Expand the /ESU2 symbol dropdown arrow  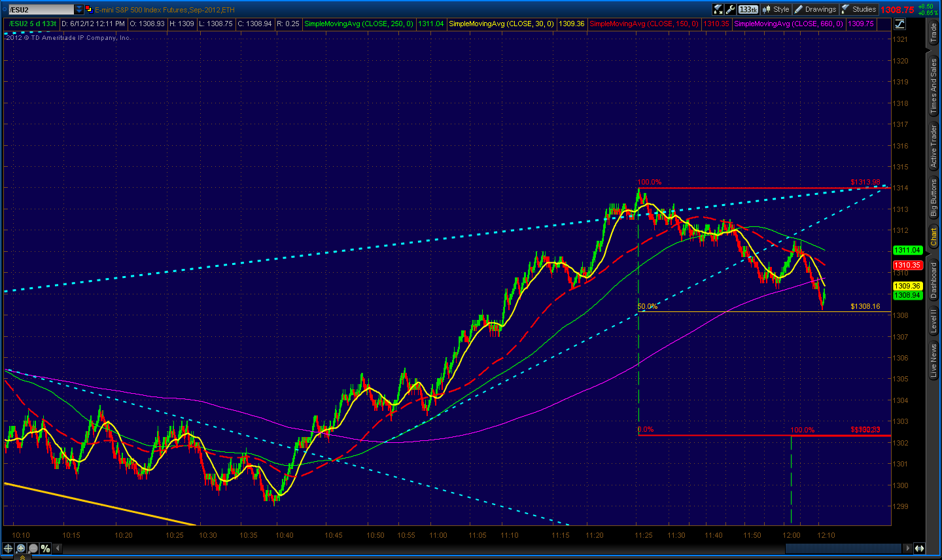tap(79, 10)
